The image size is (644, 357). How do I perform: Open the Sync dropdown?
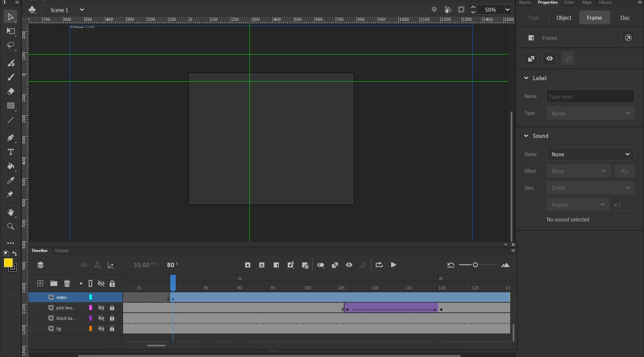590,188
